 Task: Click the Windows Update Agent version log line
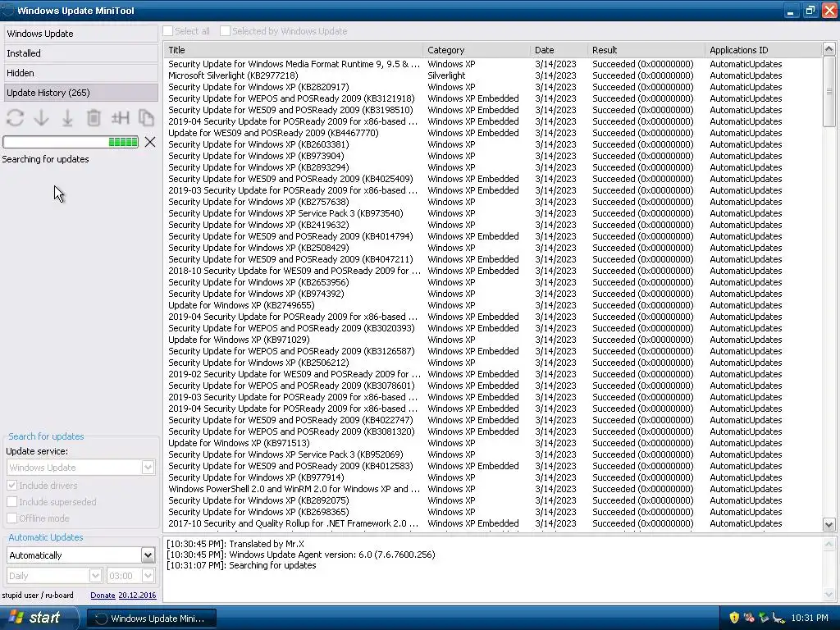click(300, 555)
